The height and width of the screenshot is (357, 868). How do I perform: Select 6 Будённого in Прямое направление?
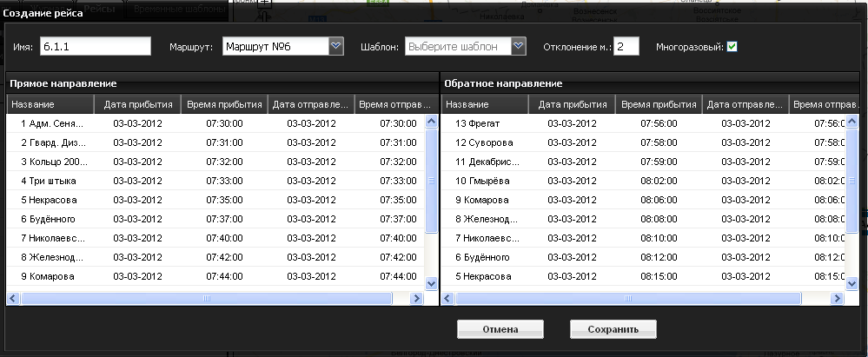click(215, 219)
